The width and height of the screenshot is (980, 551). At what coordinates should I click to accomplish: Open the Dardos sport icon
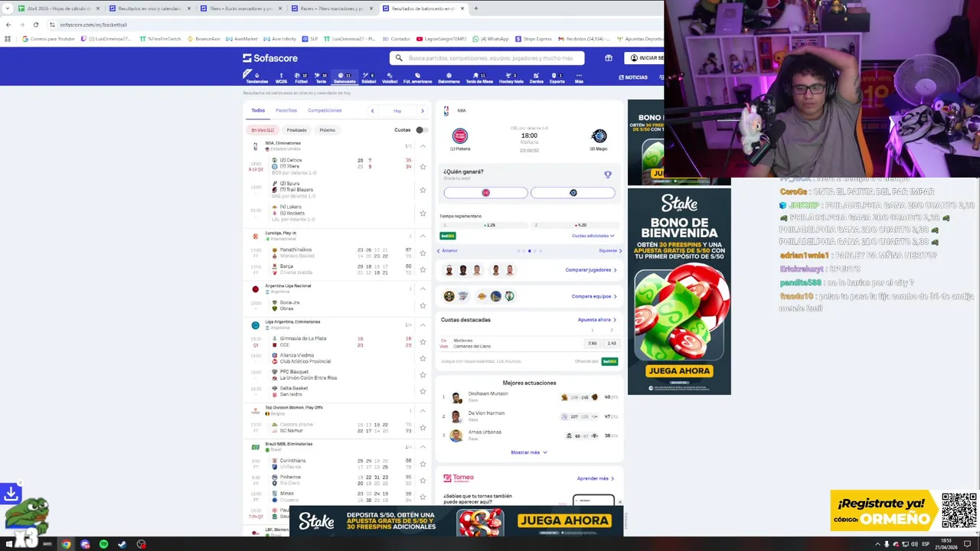pos(537,78)
